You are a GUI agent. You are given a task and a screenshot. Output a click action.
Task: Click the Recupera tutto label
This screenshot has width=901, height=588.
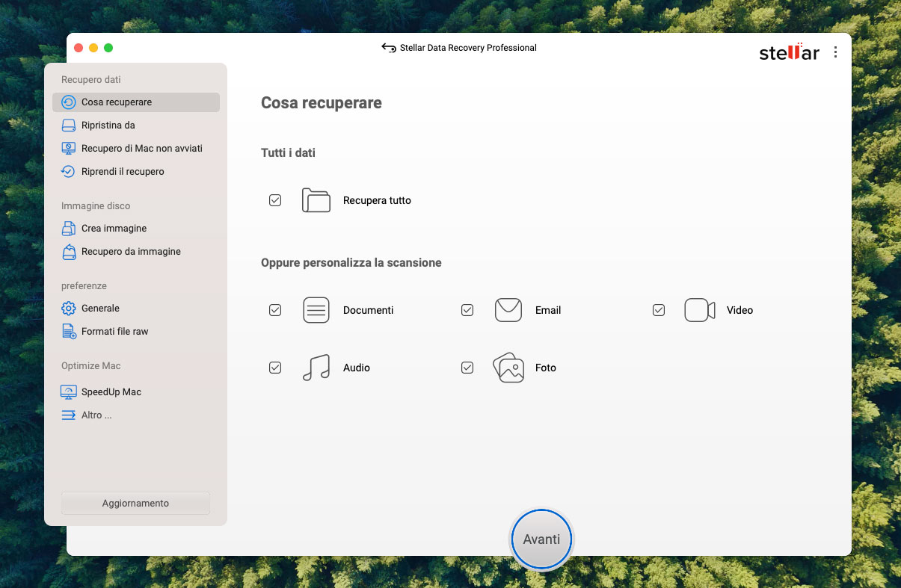coord(377,200)
